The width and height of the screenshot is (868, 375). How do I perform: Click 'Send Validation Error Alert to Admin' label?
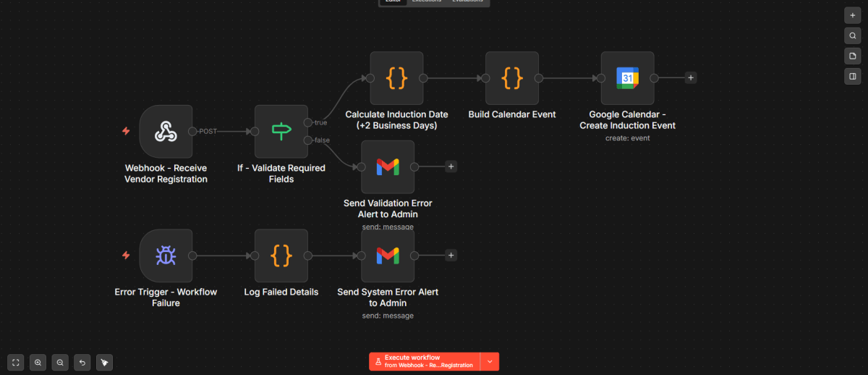click(x=388, y=209)
